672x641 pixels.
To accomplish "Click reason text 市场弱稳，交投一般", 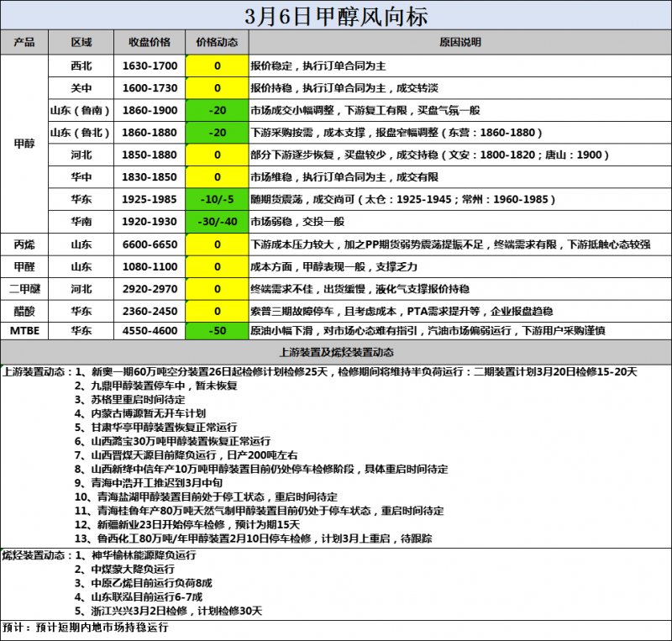I will (x=297, y=222).
